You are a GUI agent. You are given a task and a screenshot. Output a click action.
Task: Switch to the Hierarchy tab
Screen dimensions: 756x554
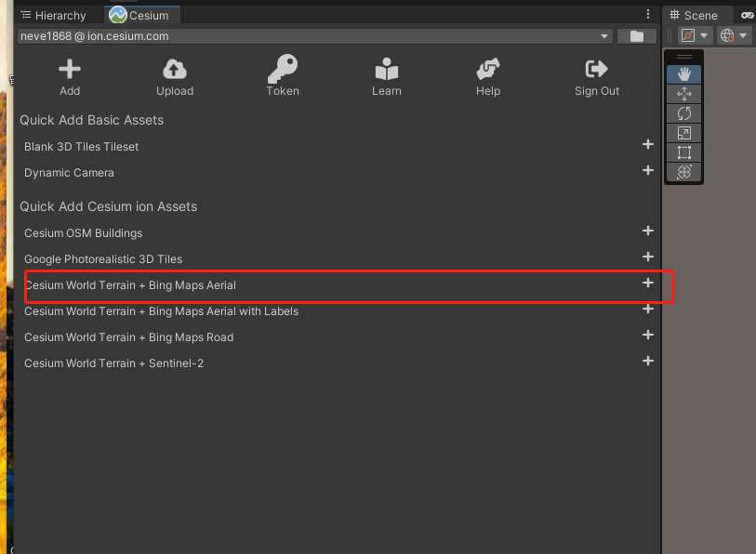pos(54,16)
